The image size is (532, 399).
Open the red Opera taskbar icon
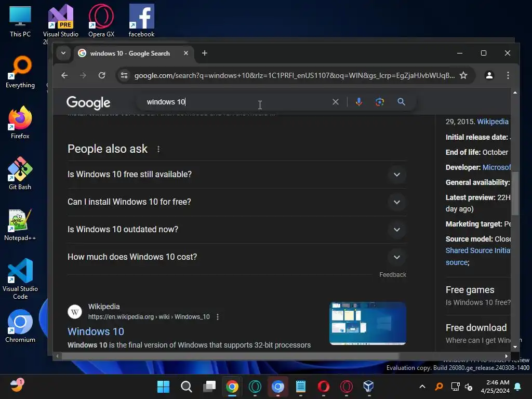coord(323,387)
